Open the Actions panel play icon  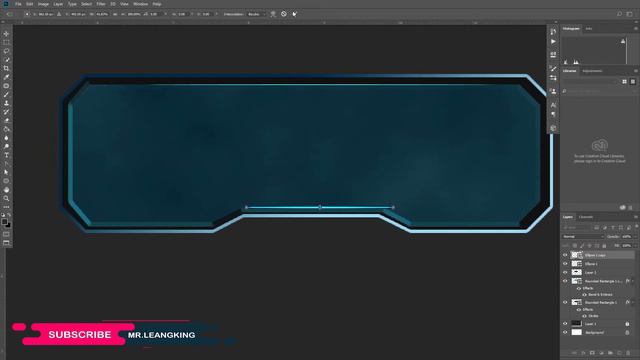tap(553, 42)
